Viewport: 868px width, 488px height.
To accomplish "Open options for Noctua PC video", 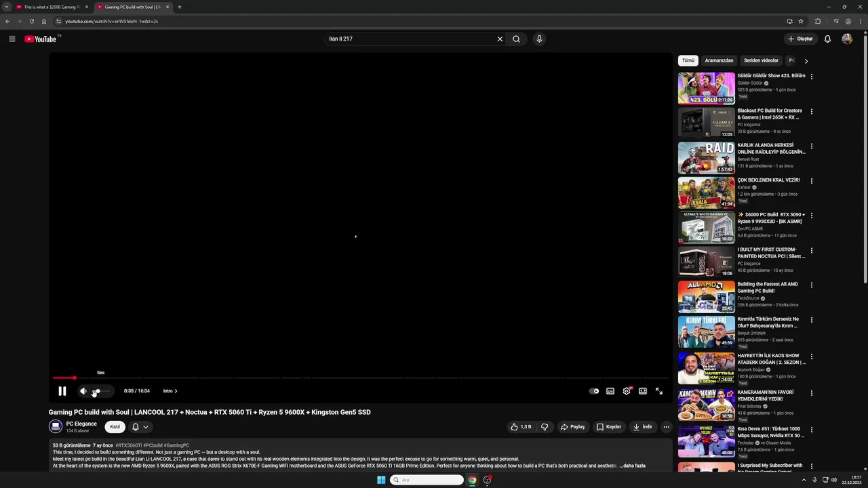I will click(x=812, y=250).
